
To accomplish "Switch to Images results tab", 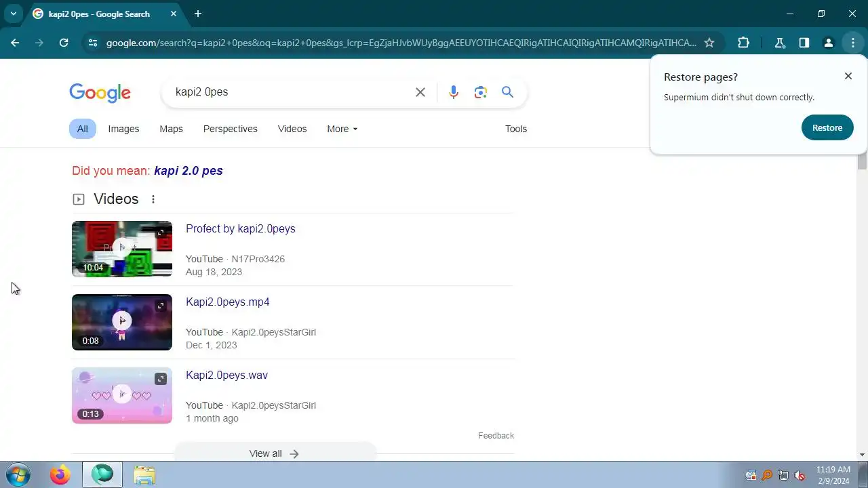I will coord(123,129).
